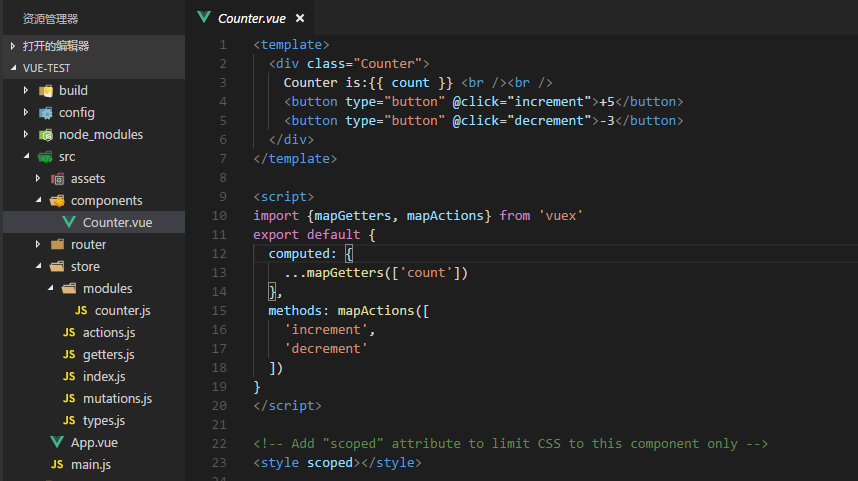
Task: Expand the config folder arrow
Action: point(25,112)
